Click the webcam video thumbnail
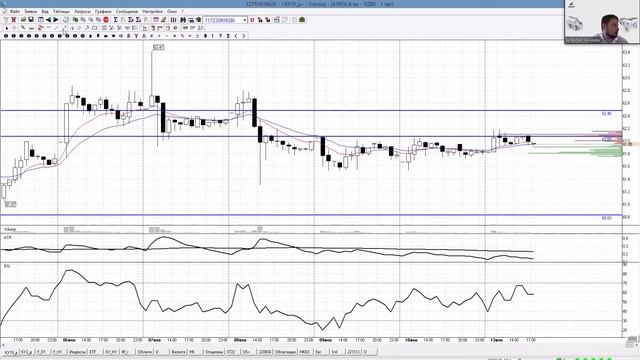 (x=602, y=22)
